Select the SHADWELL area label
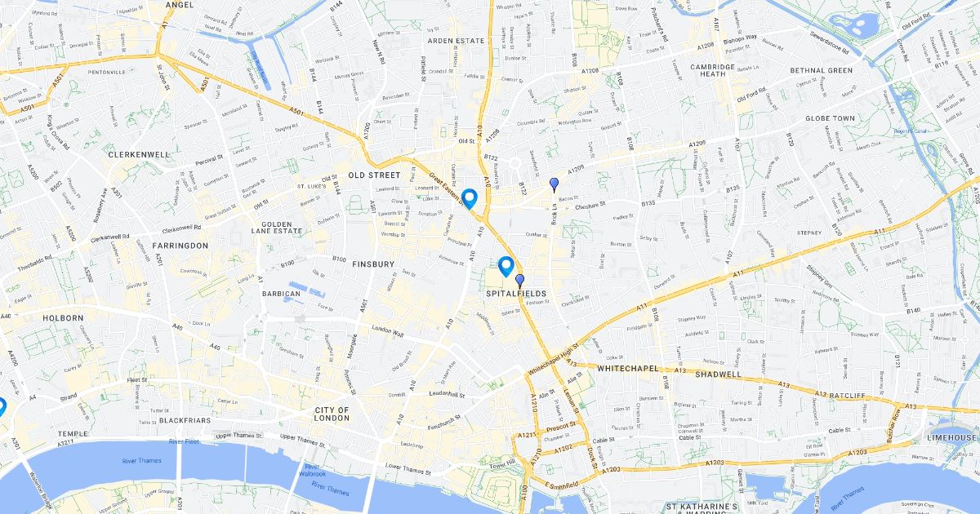This screenshot has height=514, width=980. (718, 374)
